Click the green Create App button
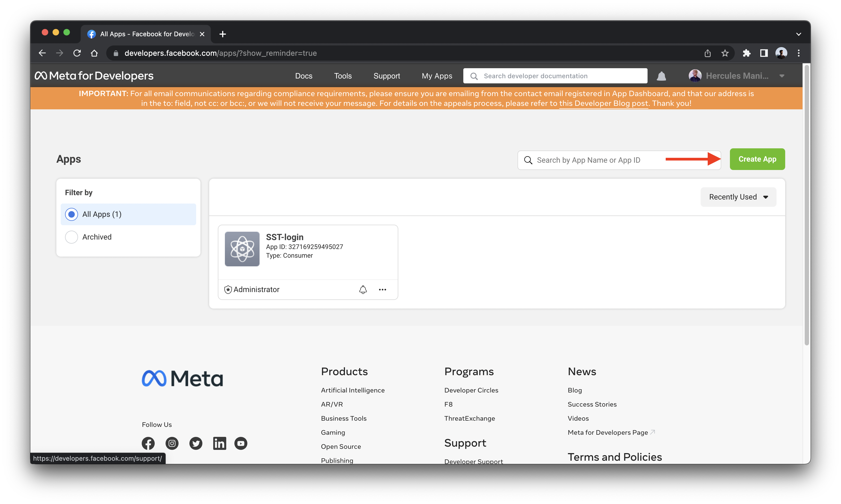Viewport: 841px width, 504px height. point(757,159)
